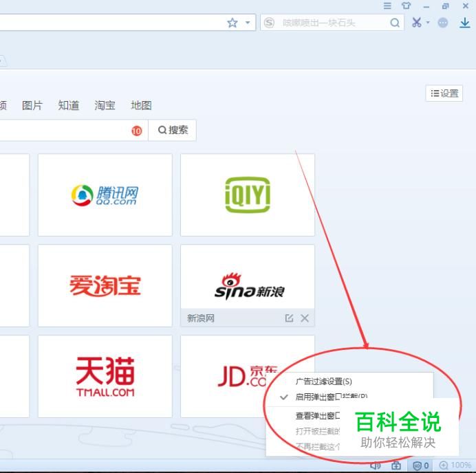Edit the 新浪网 tile via edit icon
This screenshot has width=476, height=473.
[x=289, y=318]
